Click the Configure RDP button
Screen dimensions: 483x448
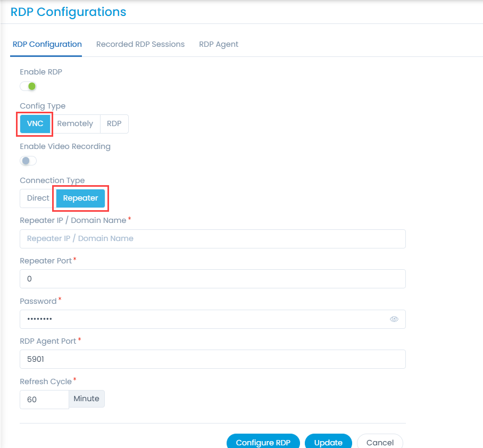click(263, 442)
